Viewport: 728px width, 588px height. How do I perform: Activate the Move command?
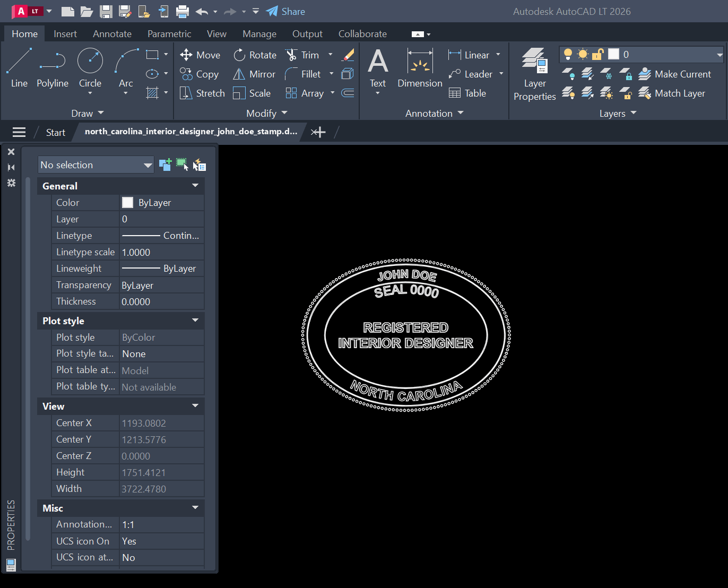(x=200, y=55)
